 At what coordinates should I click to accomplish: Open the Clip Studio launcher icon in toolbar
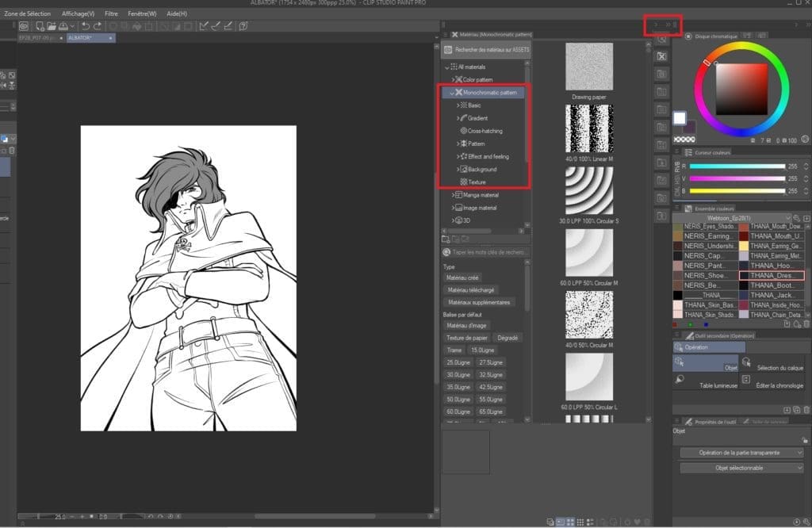tap(24, 26)
